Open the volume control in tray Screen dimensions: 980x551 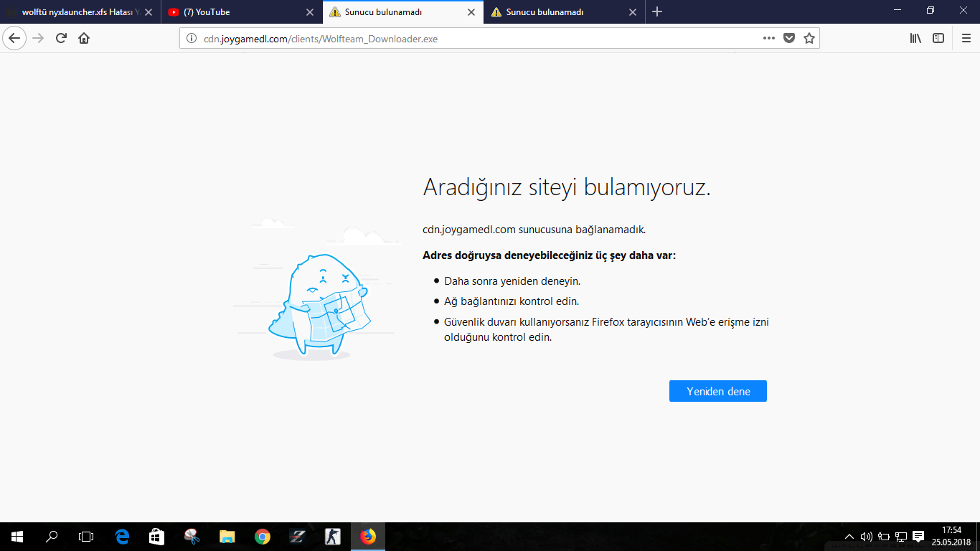click(x=866, y=537)
